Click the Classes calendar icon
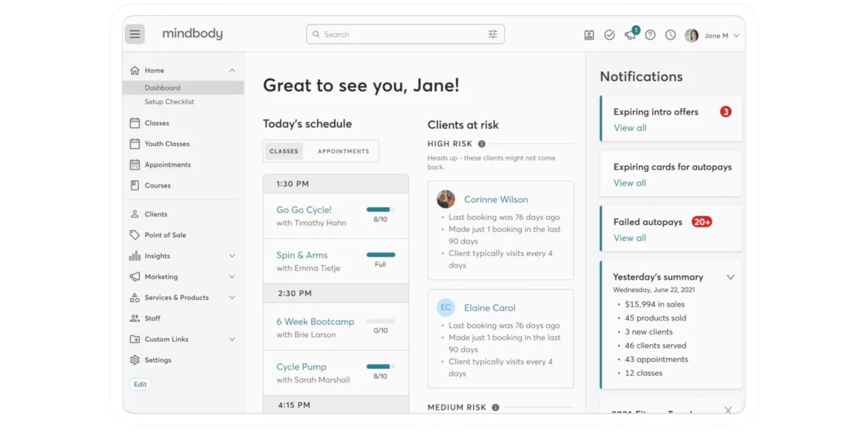The height and width of the screenshot is (434, 868). pos(135,123)
